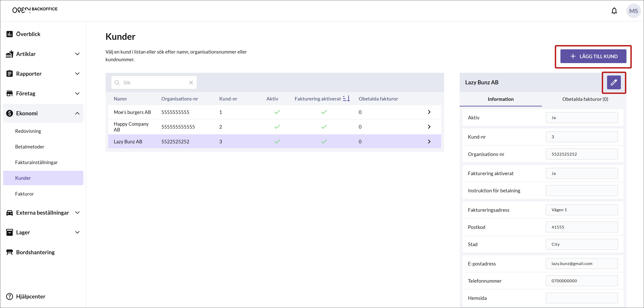Click the Postkod field
The height and width of the screenshot is (308, 644).
[x=582, y=227]
